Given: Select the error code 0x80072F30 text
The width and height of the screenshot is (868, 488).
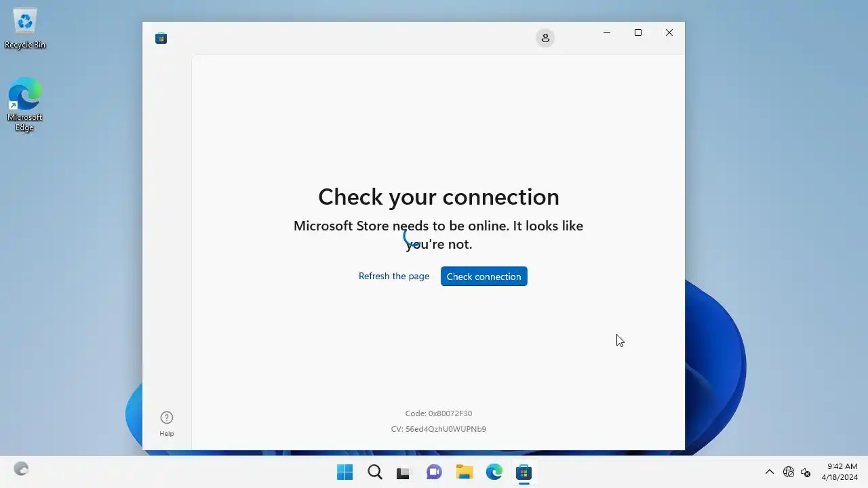Looking at the screenshot, I should tap(439, 413).
